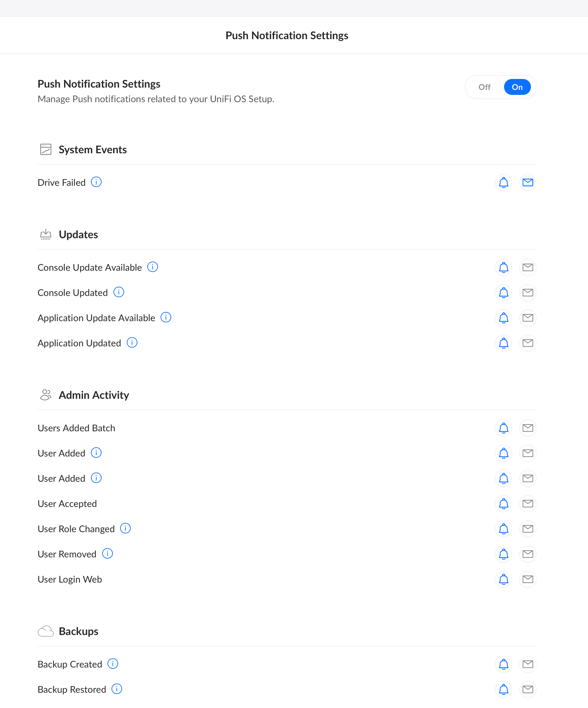Viewport: 588px width, 708px height.
Task: Disable push bell for Console Updated
Action: pos(503,293)
